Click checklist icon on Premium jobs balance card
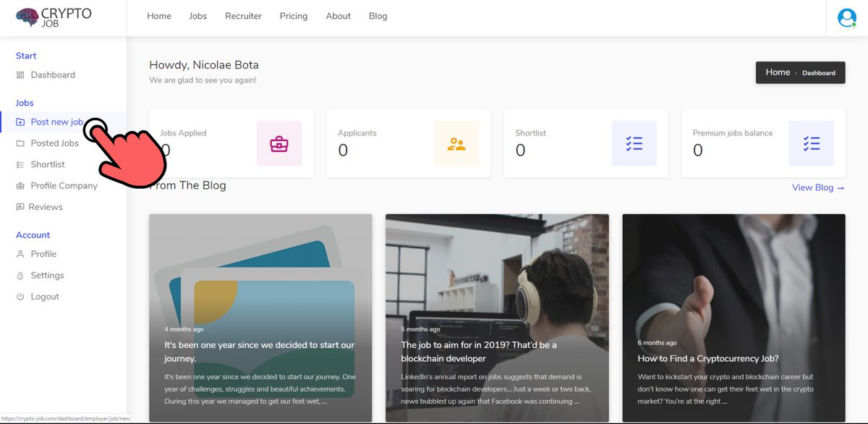 point(812,143)
